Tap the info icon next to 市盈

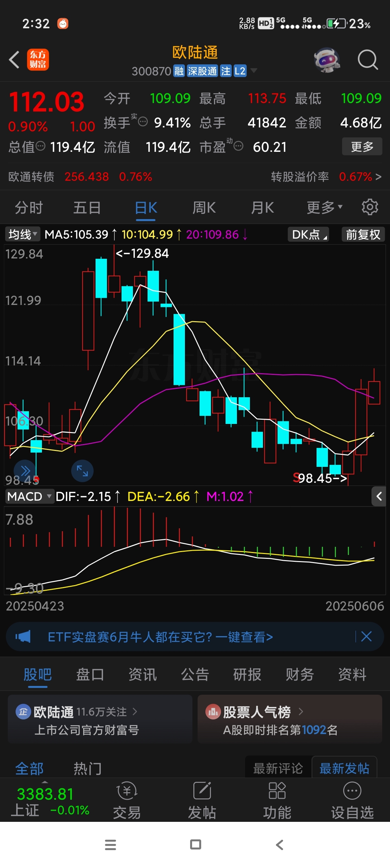(238, 146)
